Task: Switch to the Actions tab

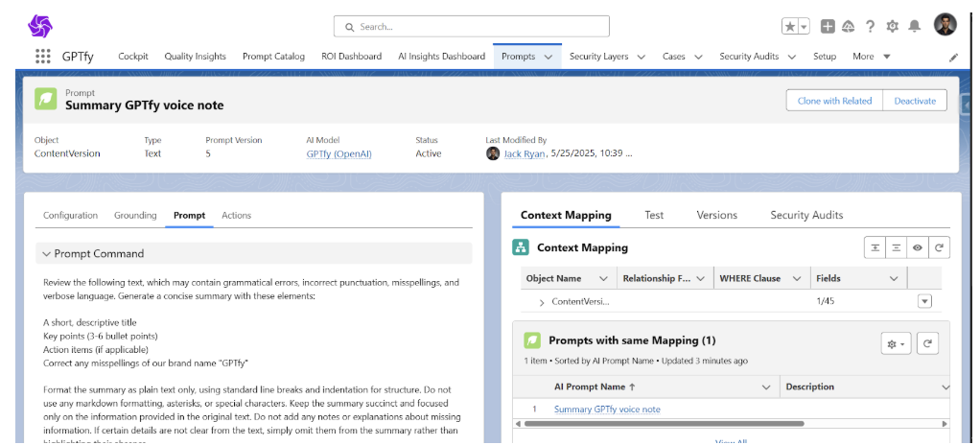Action: (236, 215)
